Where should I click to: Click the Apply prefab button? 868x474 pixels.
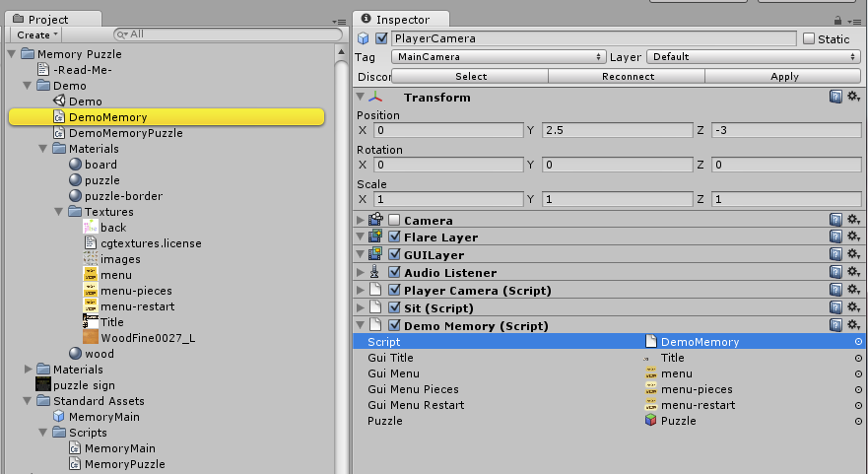point(784,76)
